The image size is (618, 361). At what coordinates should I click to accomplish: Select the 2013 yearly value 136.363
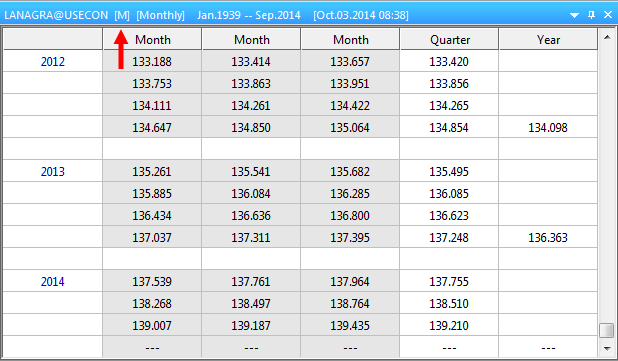tap(548, 237)
